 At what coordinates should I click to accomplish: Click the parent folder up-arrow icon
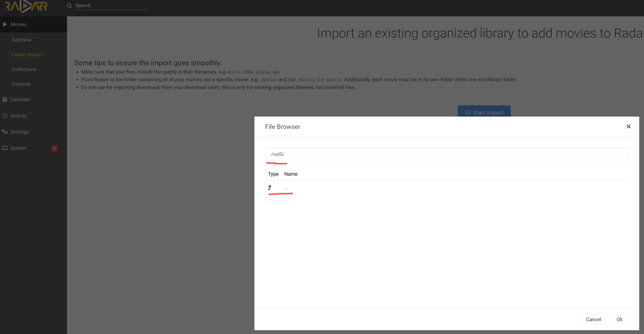point(269,187)
